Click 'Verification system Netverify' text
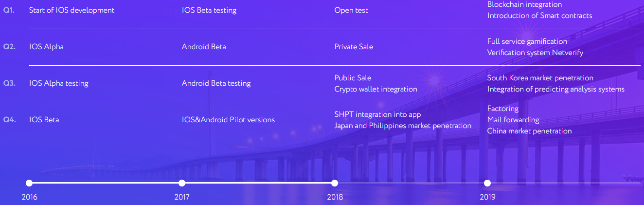Screen dimensions: 644x205 [535, 52]
